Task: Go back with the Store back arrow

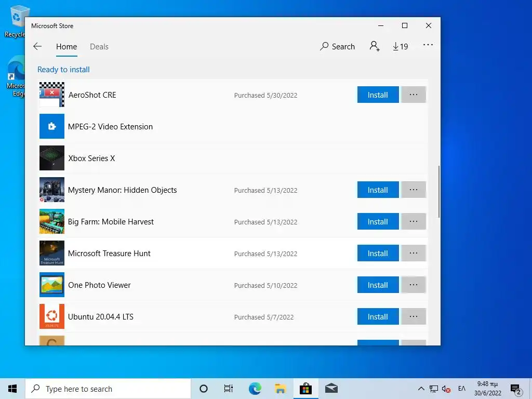Action: pos(37,46)
